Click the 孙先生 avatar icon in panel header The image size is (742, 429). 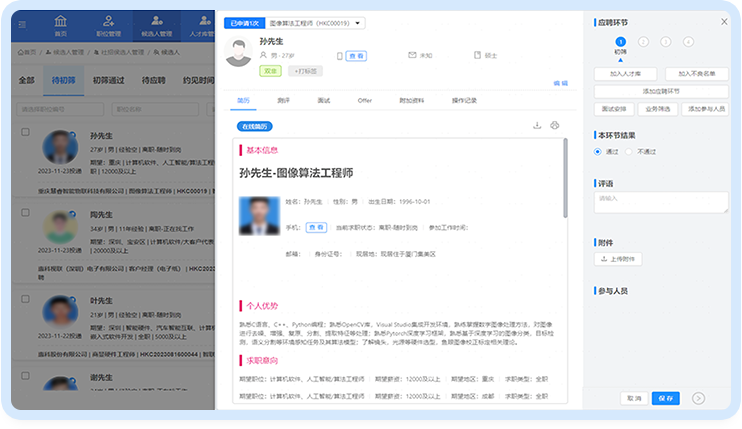point(237,53)
